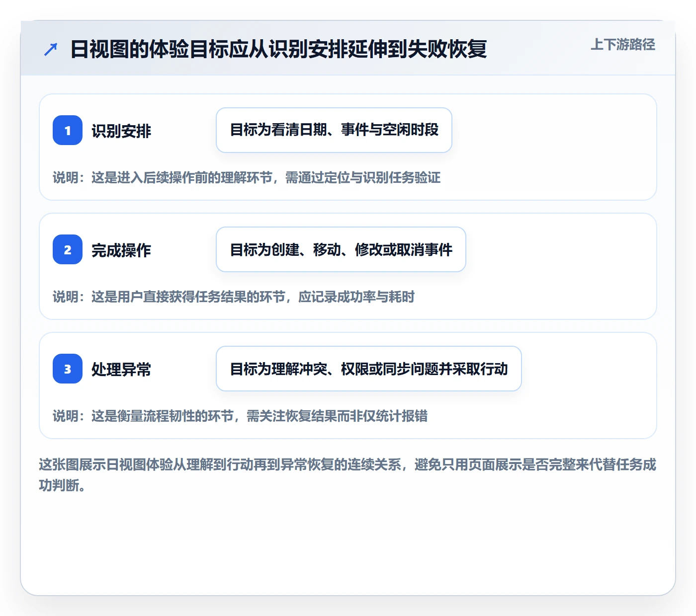Click the box 目标为理解冲突、权限或同步问题并采取行动
The image size is (696, 616).
click(x=369, y=369)
